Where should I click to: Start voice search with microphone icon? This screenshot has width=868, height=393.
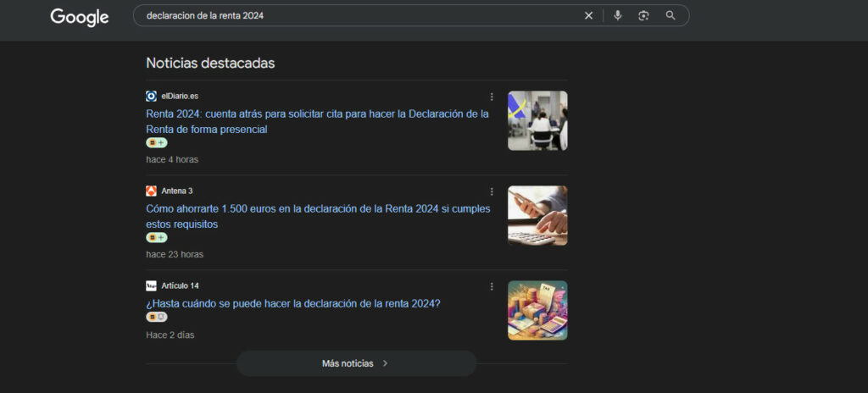coord(618,15)
